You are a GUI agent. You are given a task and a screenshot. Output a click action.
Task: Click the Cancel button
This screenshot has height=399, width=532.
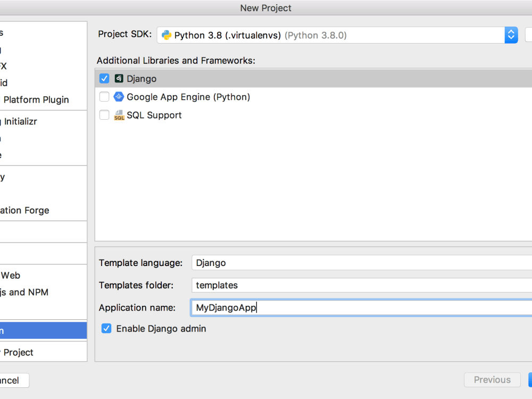(14, 380)
